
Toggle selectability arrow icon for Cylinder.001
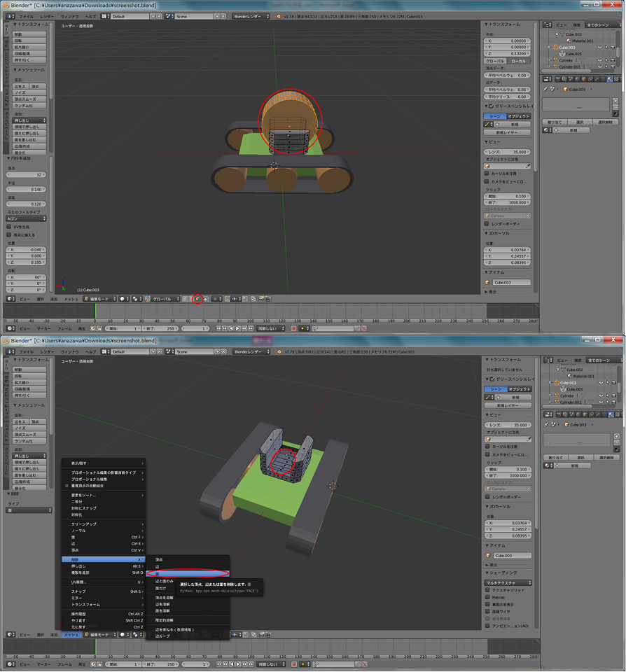click(607, 66)
